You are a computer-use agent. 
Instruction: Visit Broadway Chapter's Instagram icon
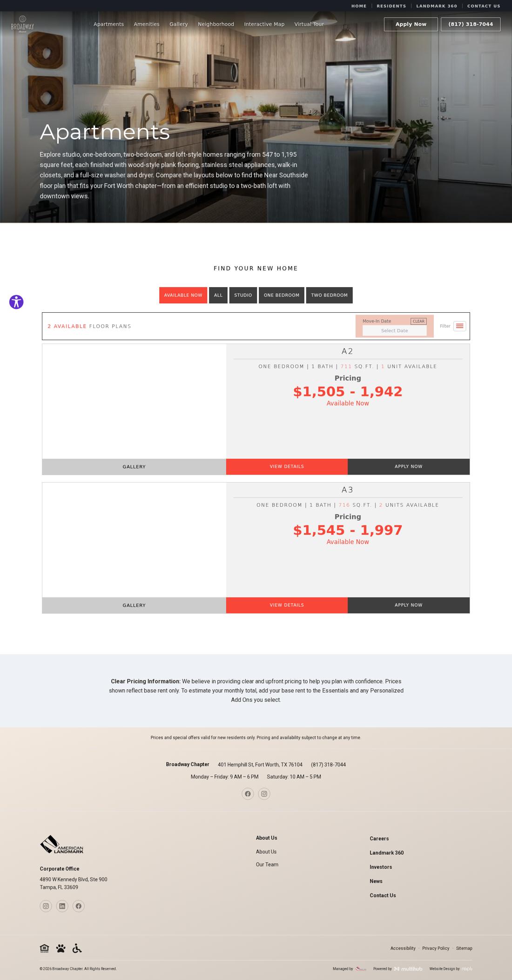point(264,794)
